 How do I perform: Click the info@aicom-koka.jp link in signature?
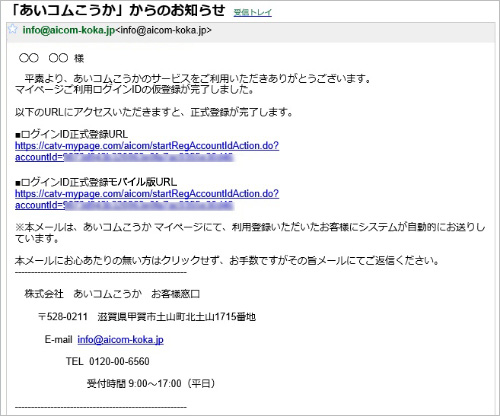[x=120, y=339]
